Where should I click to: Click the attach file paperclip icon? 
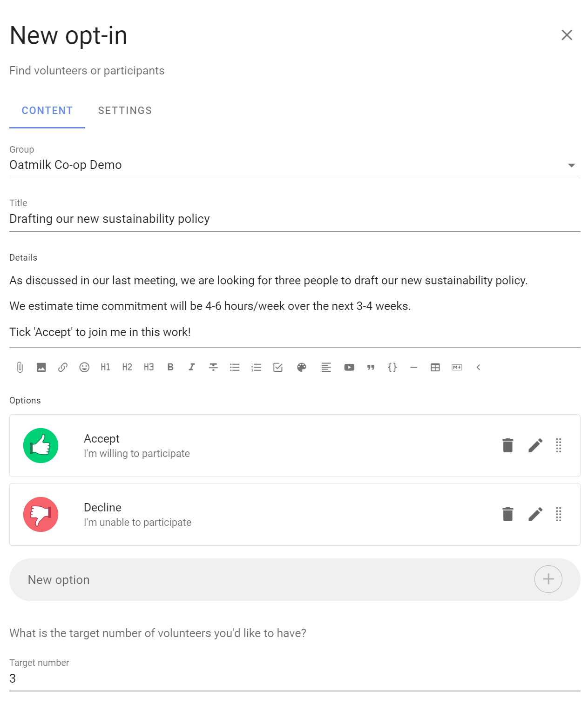pos(20,367)
